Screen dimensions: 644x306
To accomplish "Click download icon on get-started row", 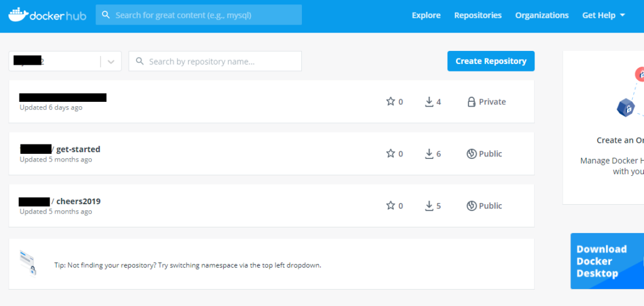I will [x=429, y=154].
